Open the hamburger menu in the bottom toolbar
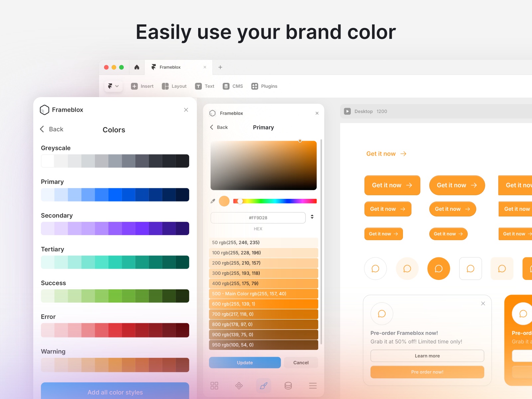This screenshot has height=399, width=532. (313, 386)
